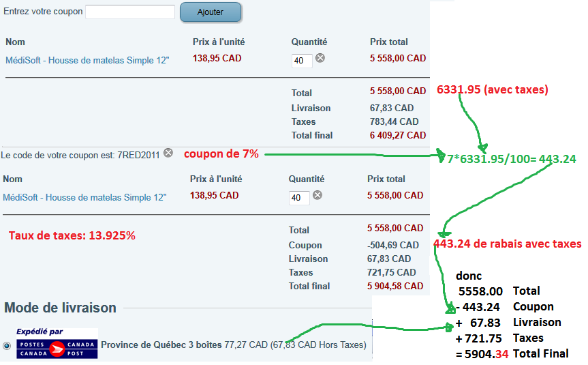Click the 'Province de Québec 3 boîtes' shipping label
Screen dimensions: 588x365
(x=161, y=345)
